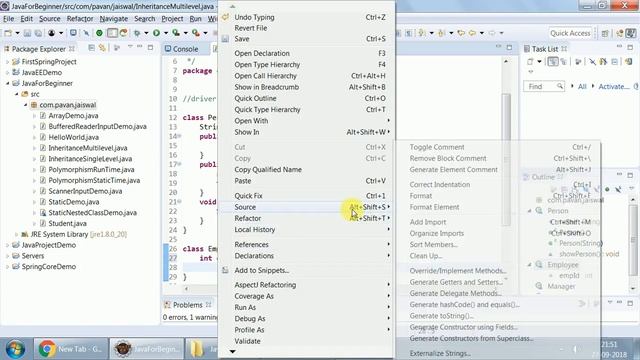640x360 pixels.
Task: Select Student.java in the tree
Action: [x=67, y=223]
